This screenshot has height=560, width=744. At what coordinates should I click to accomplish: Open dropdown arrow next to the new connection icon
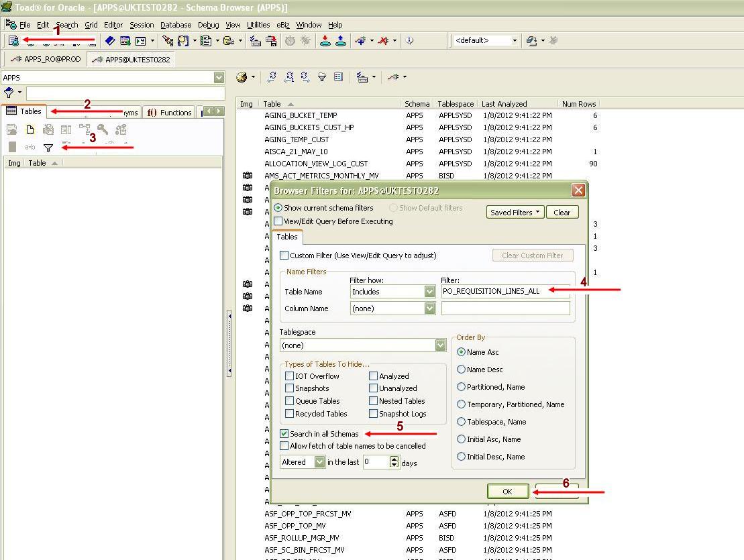[x=372, y=41]
